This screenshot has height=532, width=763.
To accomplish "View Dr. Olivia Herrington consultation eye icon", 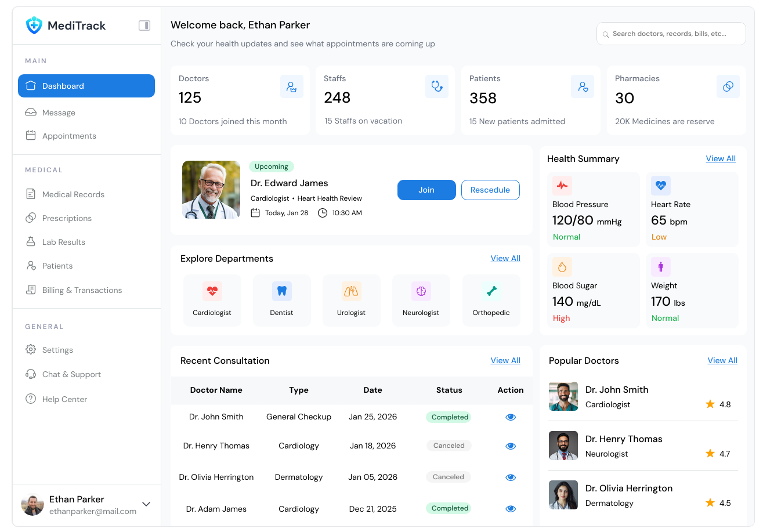I will [511, 477].
